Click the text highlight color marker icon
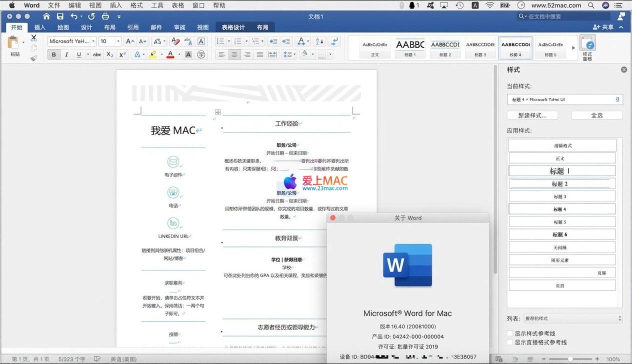 click(x=153, y=54)
